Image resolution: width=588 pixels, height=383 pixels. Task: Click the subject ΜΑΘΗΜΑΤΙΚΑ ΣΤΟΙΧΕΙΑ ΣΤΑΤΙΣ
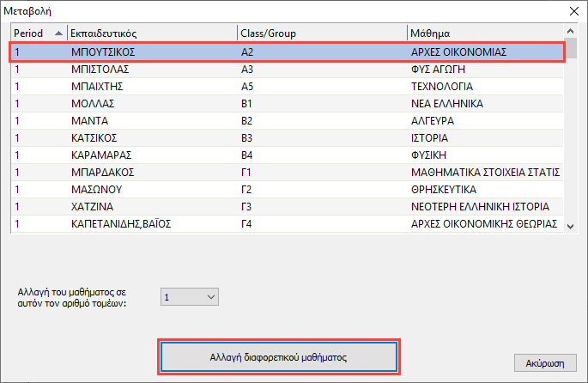485,173
